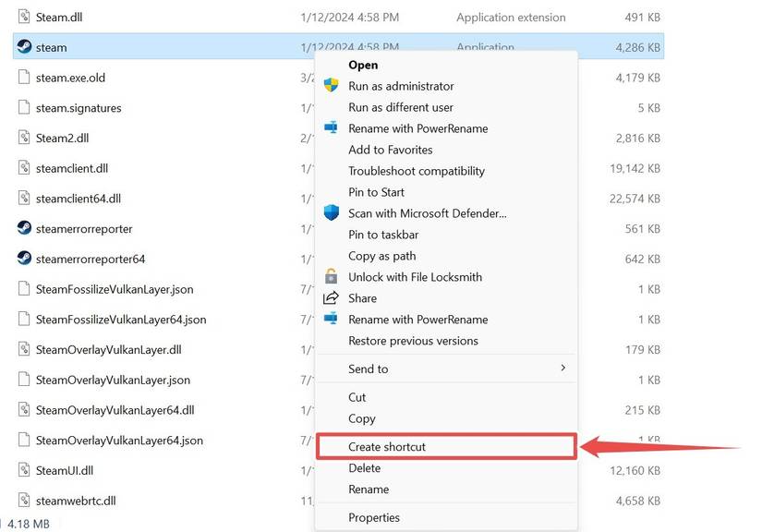Image resolution: width=762 pixels, height=532 pixels.
Task: Select Troubleshoot compatibility
Action: [x=415, y=171]
